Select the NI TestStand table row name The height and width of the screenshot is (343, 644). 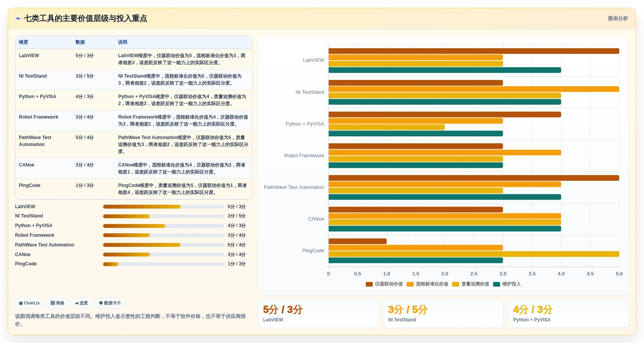33,76
